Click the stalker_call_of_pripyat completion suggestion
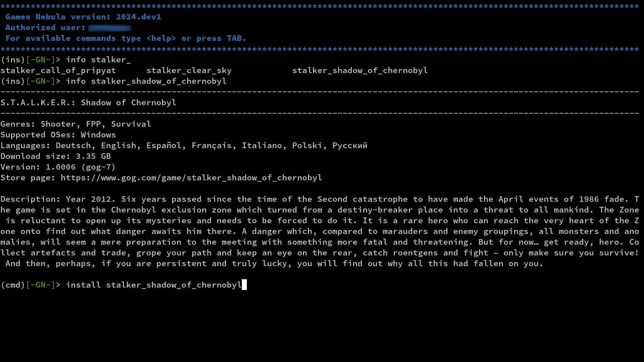The image size is (644, 362). click(x=58, y=70)
